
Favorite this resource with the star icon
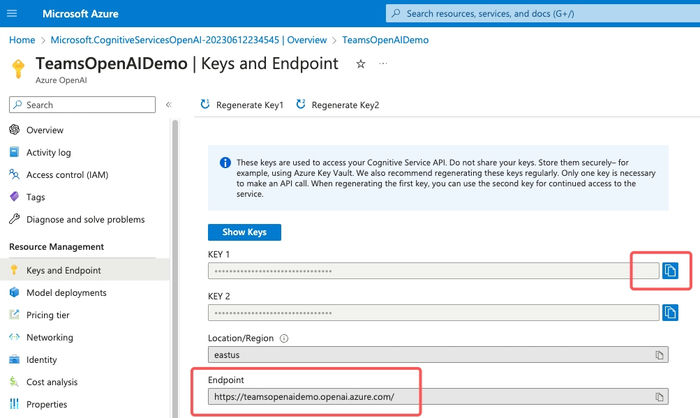[x=361, y=64]
